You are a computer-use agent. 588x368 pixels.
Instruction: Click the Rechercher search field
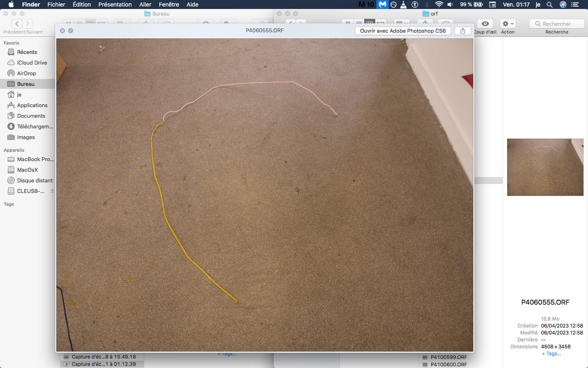click(x=557, y=24)
